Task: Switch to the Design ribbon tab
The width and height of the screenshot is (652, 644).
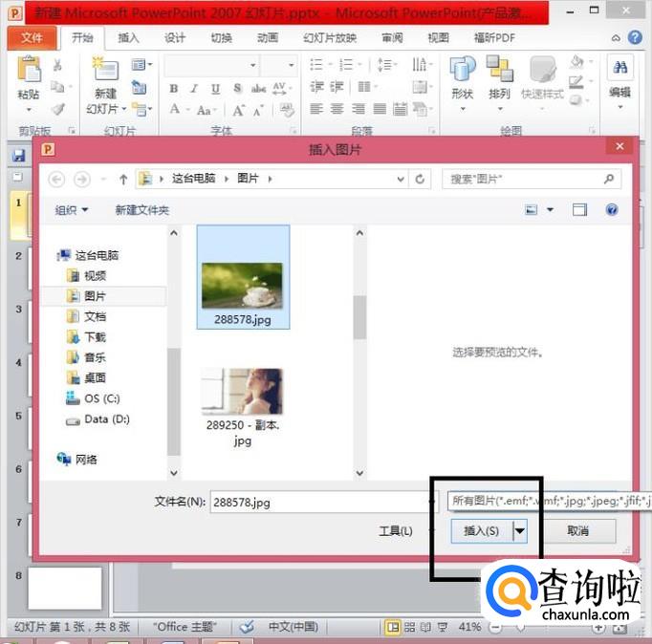Action: click(175, 38)
